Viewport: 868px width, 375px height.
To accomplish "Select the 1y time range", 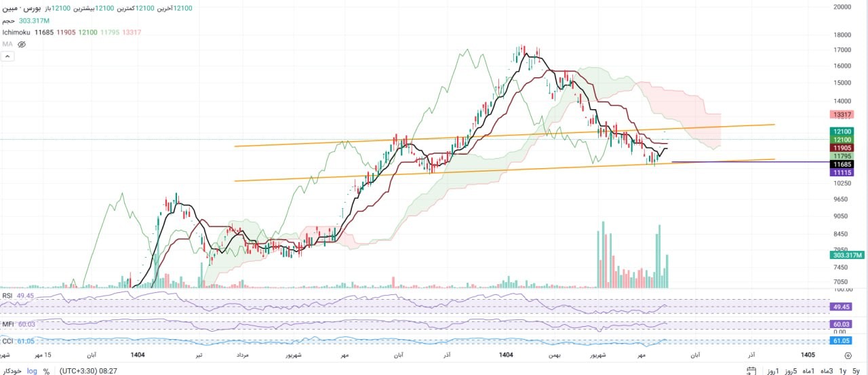I will 842,371.
